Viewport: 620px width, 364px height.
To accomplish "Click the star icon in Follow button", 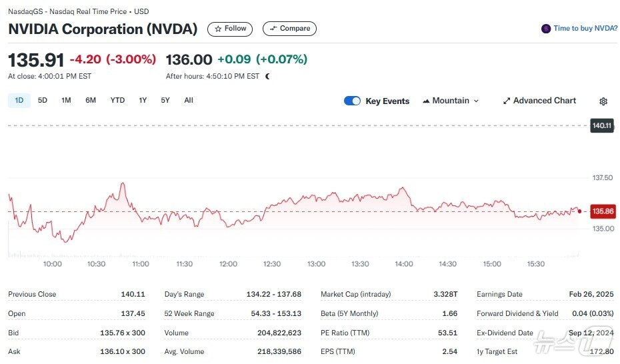I will point(218,29).
